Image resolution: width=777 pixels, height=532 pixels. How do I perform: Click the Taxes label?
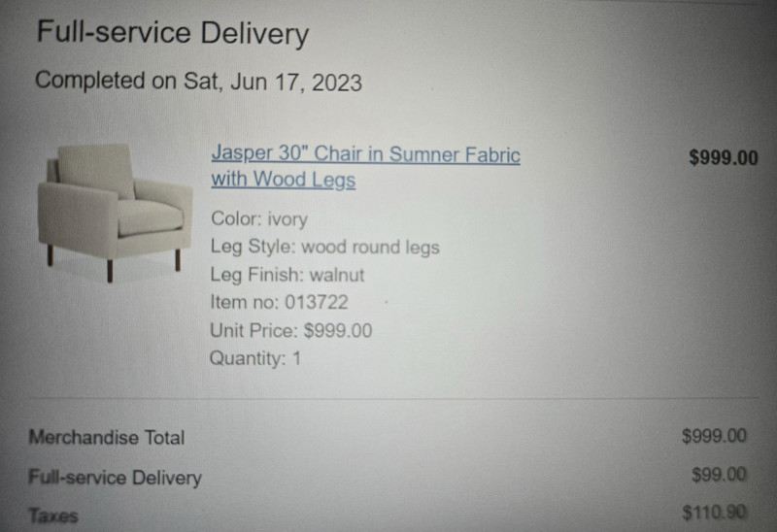tap(53, 516)
